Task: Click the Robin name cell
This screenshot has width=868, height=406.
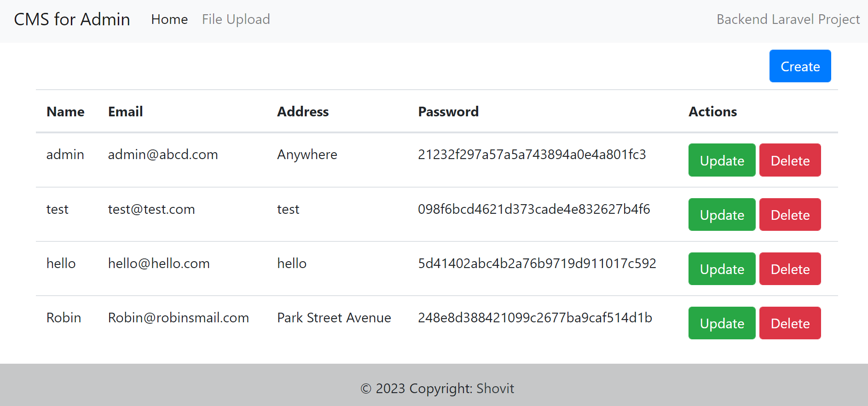Action: tap(64, 318)
